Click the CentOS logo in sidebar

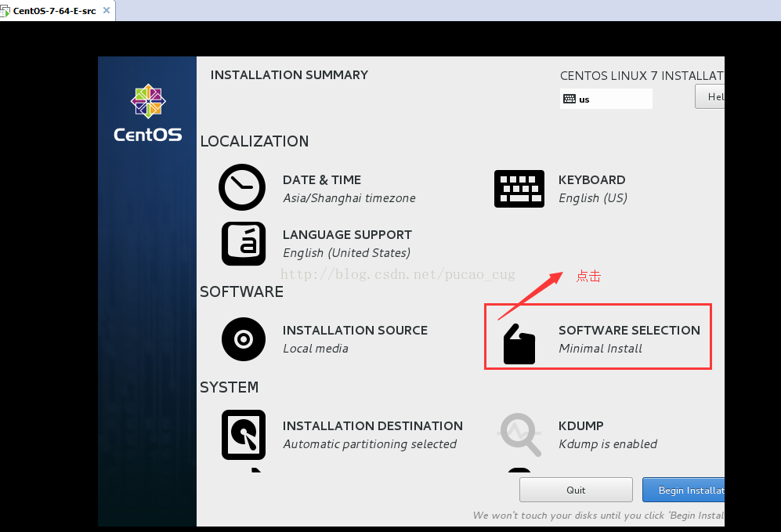click(148, 113)
